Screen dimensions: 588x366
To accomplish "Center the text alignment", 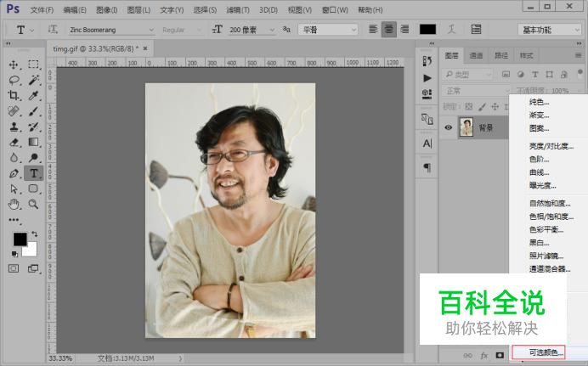I will 389,29.
